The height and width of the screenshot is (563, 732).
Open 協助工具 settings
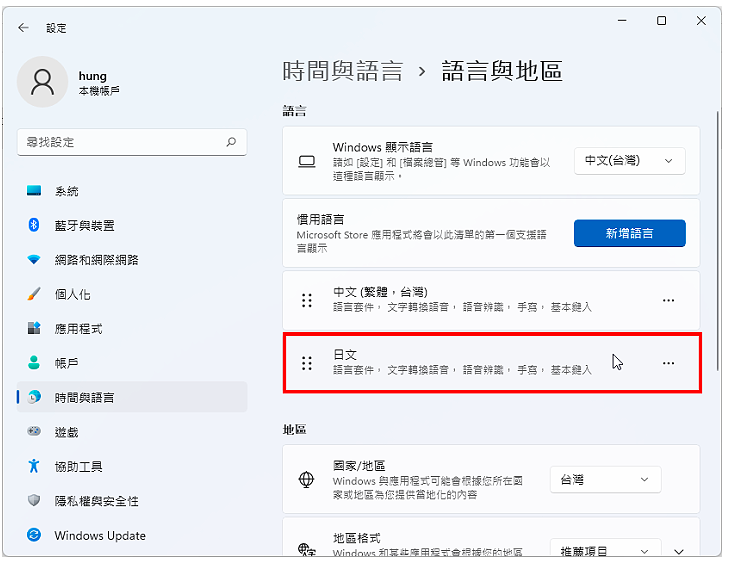click(x=132, y=466)
